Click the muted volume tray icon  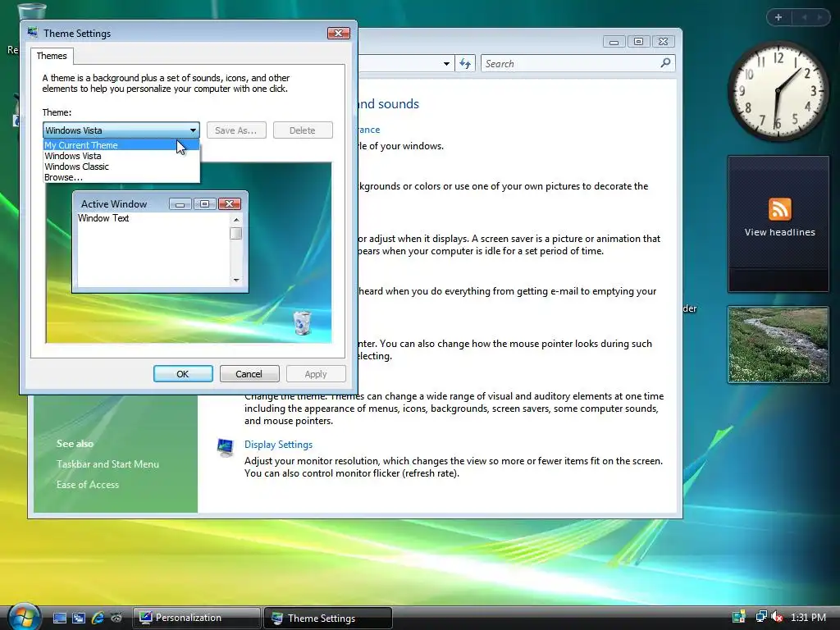(x=777, y=617)
